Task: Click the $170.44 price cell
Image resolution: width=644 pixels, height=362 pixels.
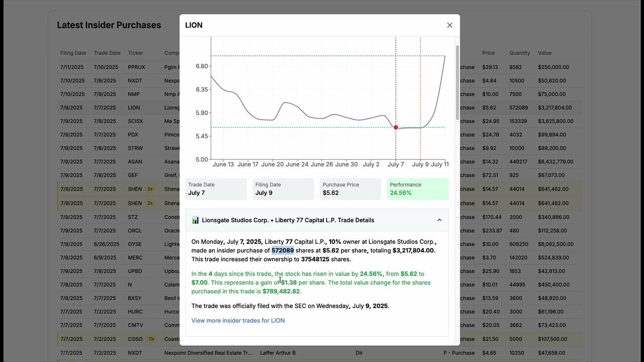Action: (492, 217)
